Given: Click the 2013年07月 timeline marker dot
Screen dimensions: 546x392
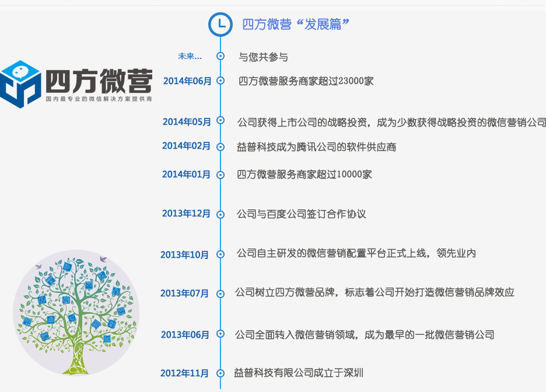Looking at the screenshot, I should click(x=220, y=293).
